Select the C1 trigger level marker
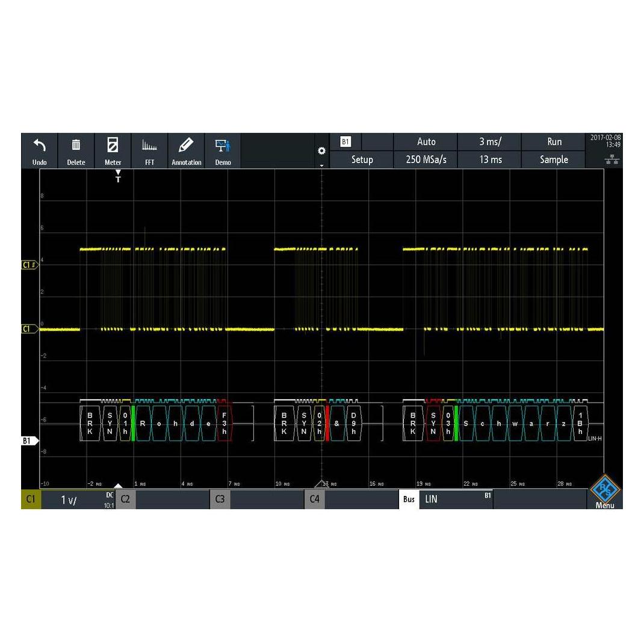 point(29,265)
